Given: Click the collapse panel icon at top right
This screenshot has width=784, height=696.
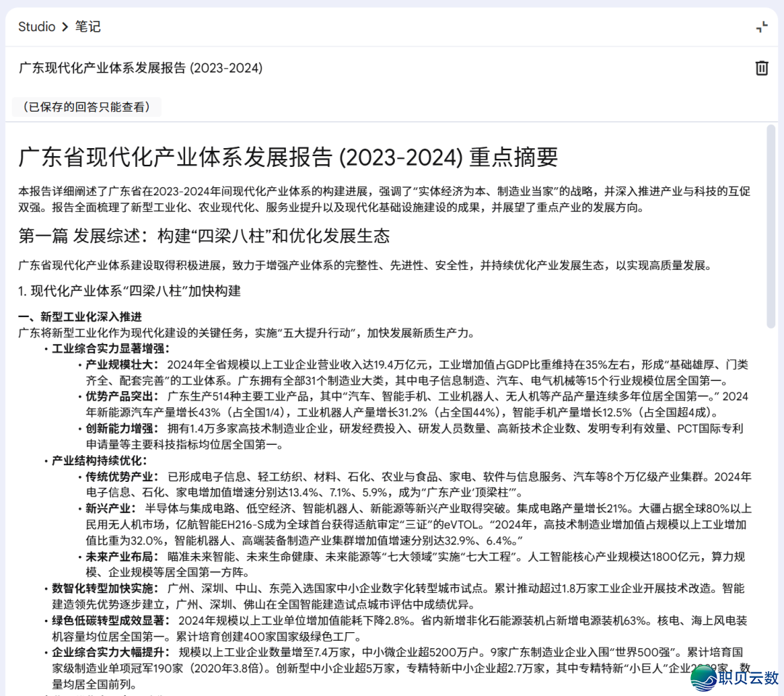Looking at the screenshot, I should pos(761,27).
